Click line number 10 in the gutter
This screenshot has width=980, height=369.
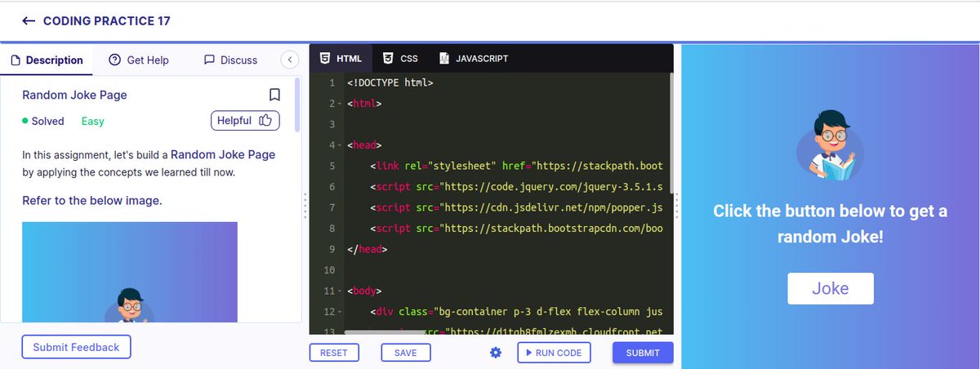(328, 270)
